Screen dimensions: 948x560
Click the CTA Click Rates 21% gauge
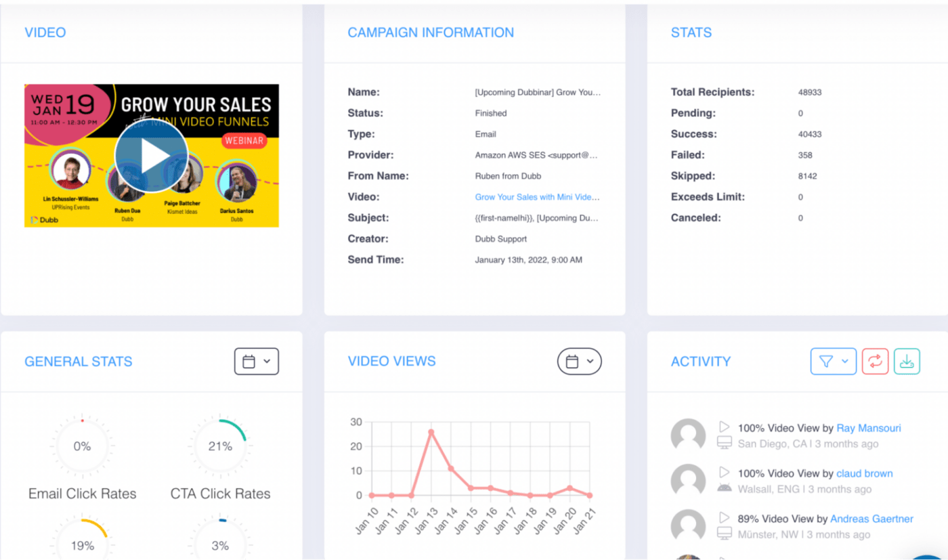pos(220,446)
